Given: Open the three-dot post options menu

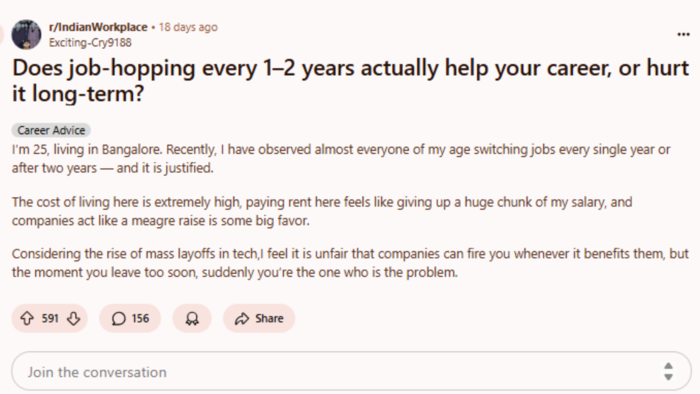Looking at the screenshot, I should click(683, 34).
